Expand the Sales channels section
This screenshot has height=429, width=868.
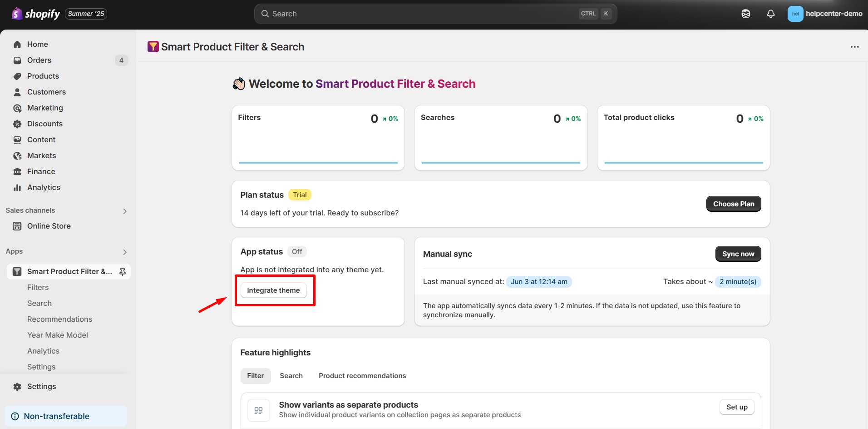pyautogui.click(x=125, y=211)
